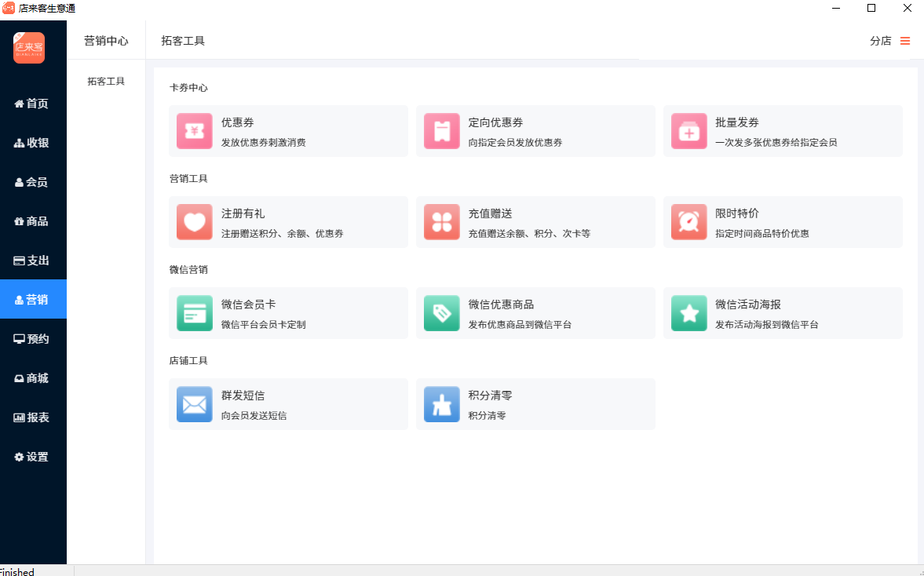Screen dimensions: 924x576
Task: Click the 注册有礼 heart icon
Action: 195,222
